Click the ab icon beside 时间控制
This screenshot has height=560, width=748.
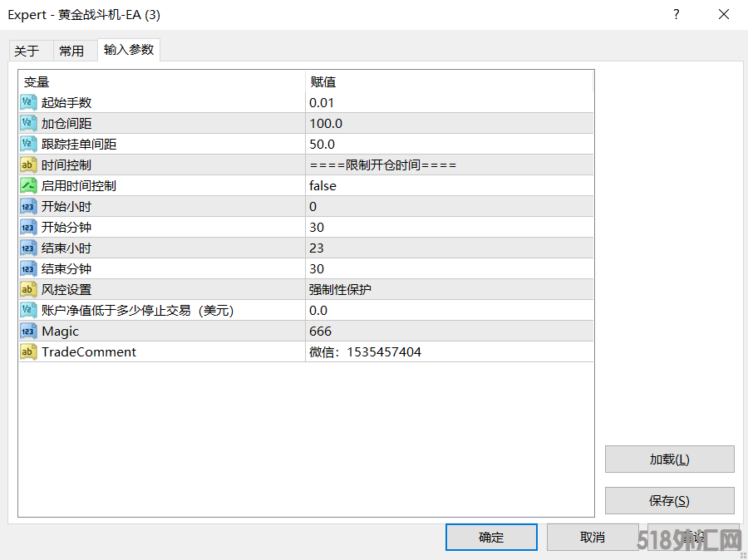click(x=27, y=165)
